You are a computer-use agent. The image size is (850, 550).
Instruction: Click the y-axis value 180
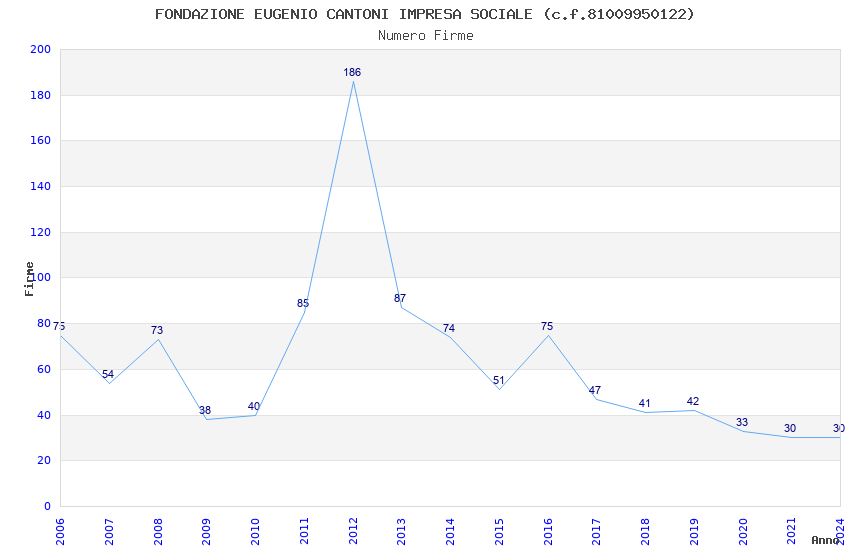pos(40,95)
